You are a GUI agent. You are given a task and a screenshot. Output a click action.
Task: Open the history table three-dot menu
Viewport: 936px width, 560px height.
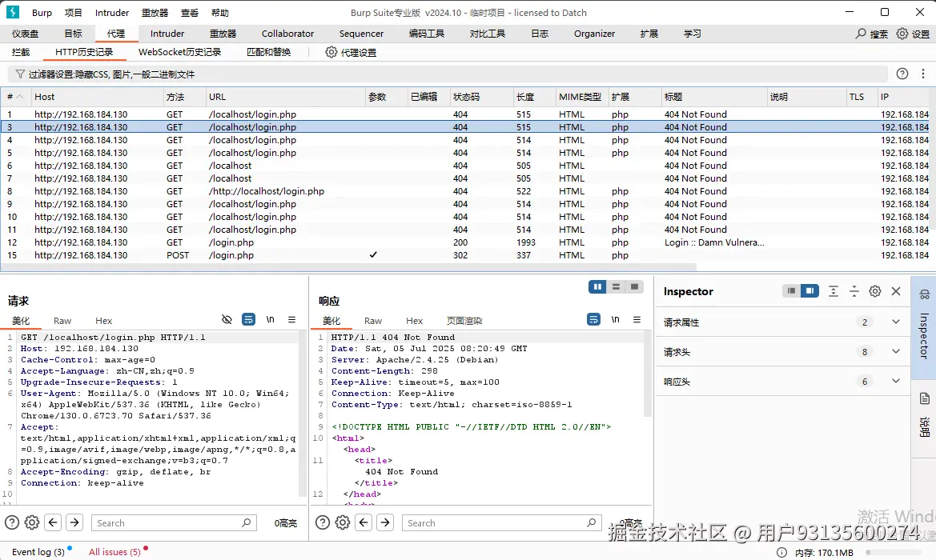coord(923,74)
